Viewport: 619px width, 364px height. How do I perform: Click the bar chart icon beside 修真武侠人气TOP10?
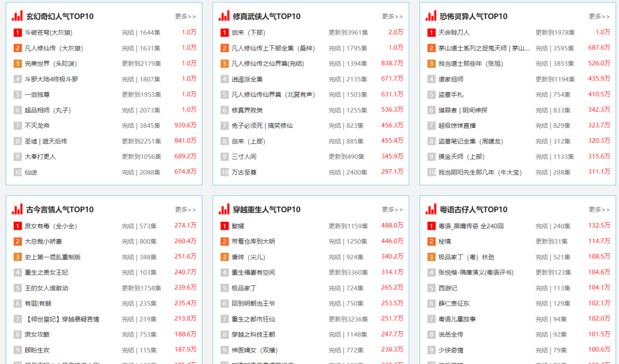coord(224,16)
